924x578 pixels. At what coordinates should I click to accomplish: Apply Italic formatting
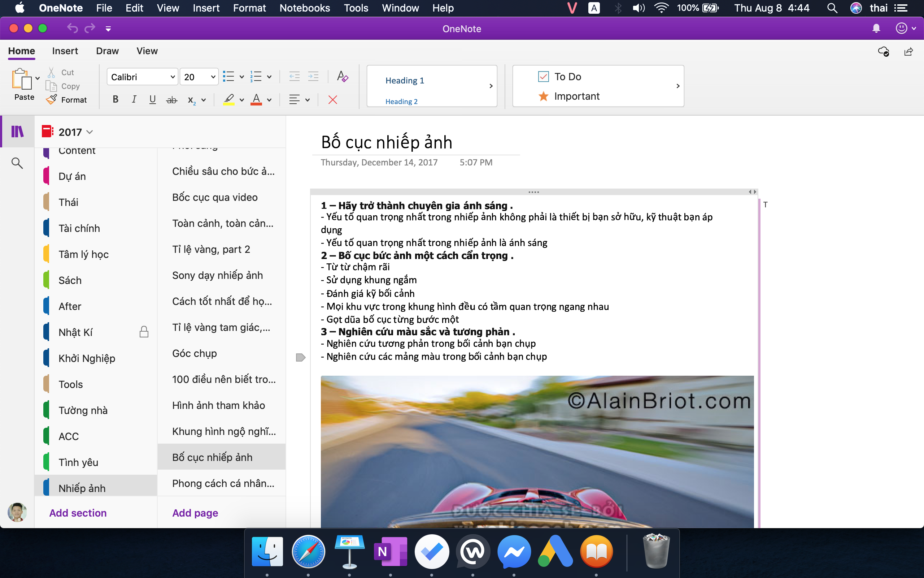pyautogui.click(x=134, y=100)
